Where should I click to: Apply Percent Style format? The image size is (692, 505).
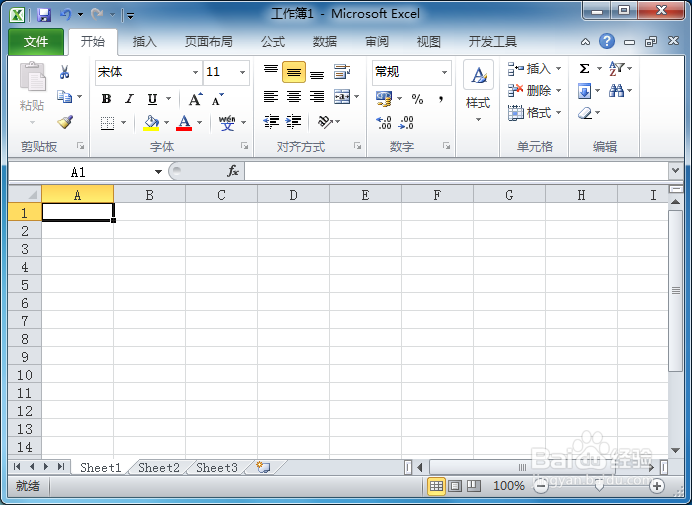click(417, 99)
